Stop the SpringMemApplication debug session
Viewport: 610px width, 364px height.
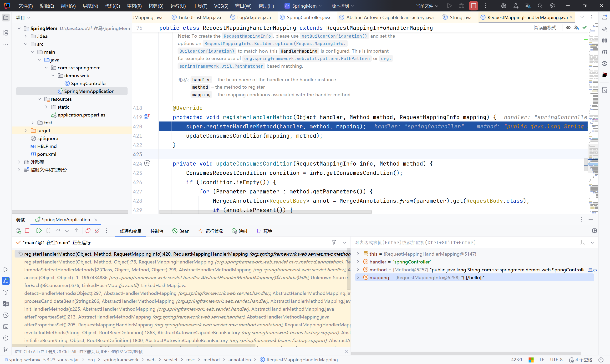point(27,231)
